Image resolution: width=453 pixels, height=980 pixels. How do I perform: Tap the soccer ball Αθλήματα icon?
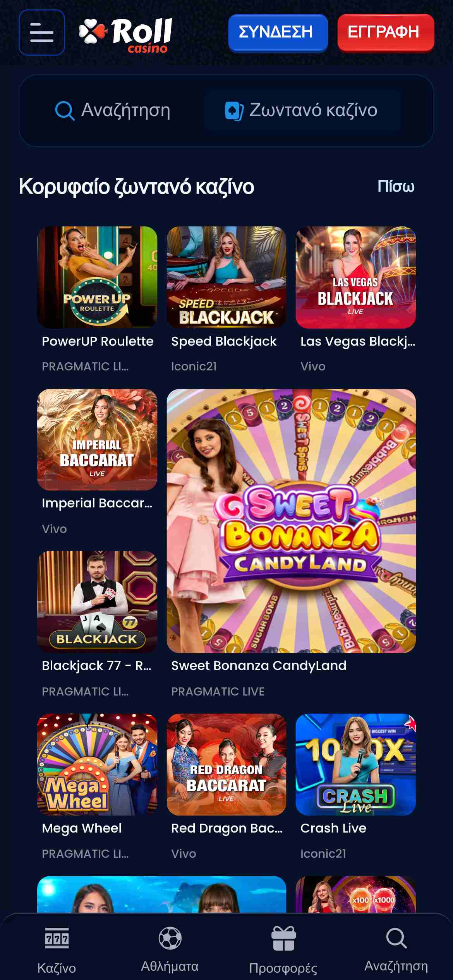coord(170,938)
